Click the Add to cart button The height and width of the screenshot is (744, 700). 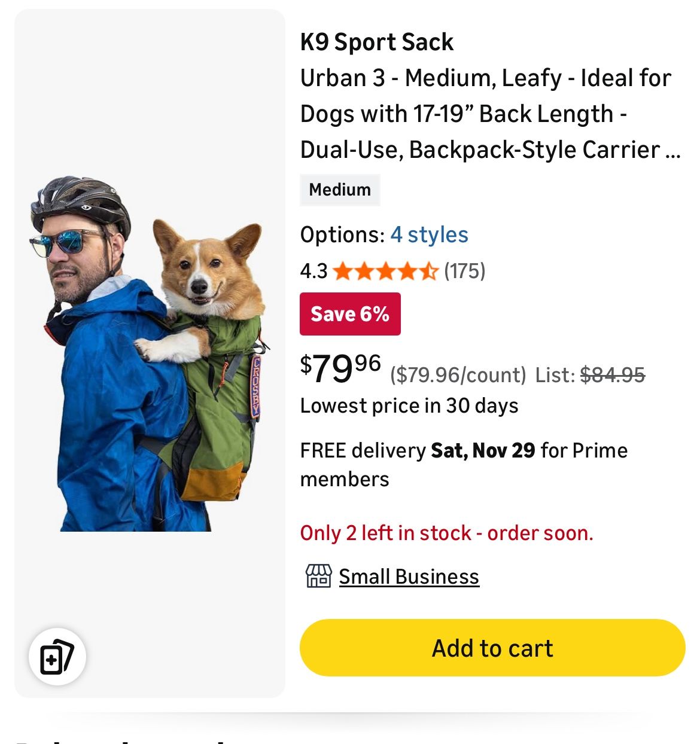click(492, 648)
